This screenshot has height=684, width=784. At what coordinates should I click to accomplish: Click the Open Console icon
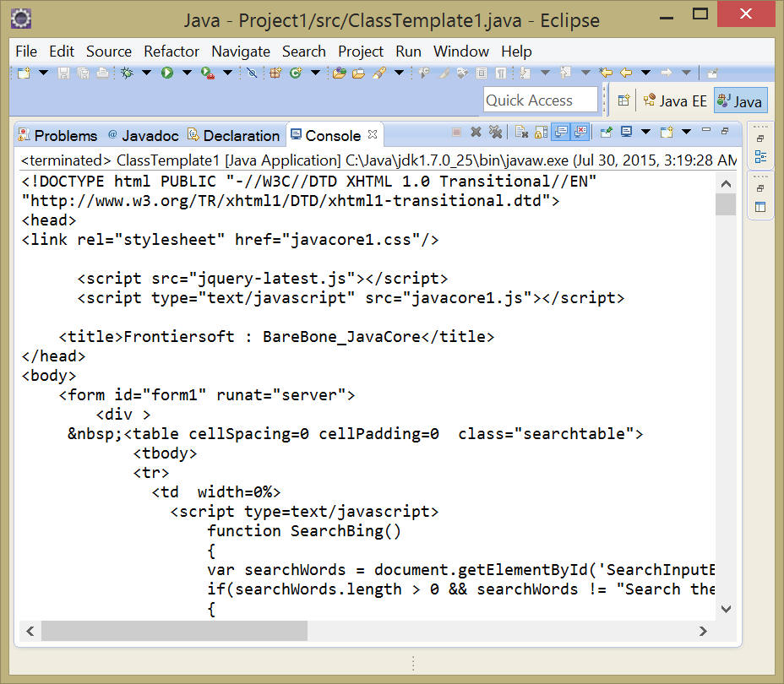tap(666, 132)
